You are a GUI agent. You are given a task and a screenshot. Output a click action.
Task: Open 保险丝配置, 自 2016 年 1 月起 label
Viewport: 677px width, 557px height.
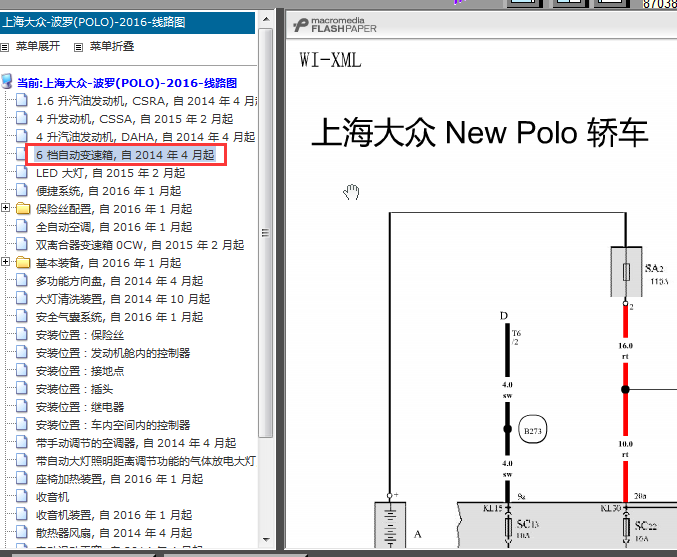pyautogui.click(x=114, y=209)
